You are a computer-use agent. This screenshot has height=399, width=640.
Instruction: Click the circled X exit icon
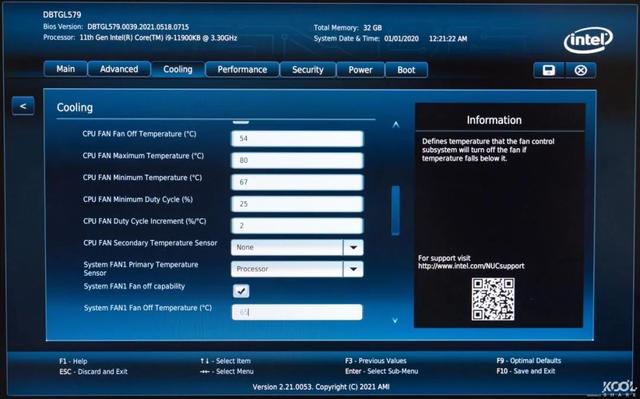580,70
